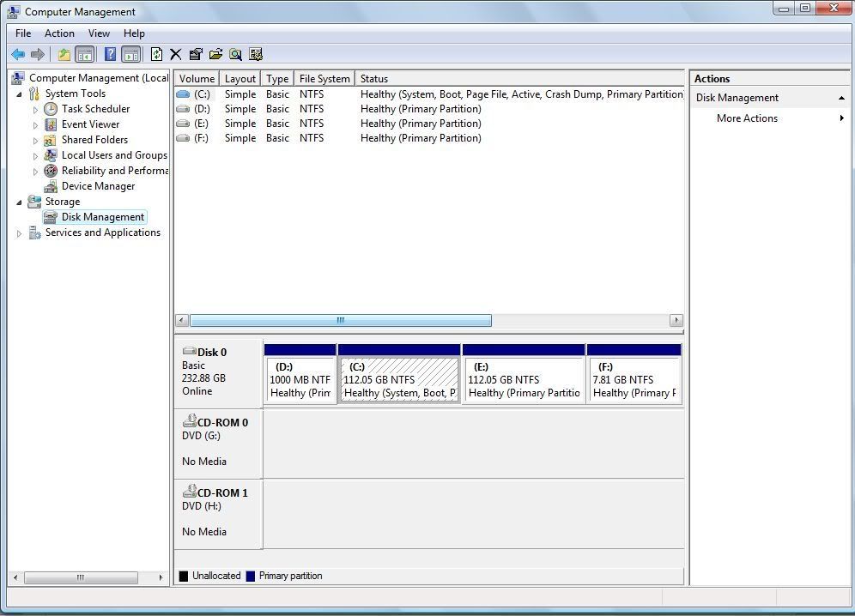Collapse Disk Management actions section arrow

point(841,98)
